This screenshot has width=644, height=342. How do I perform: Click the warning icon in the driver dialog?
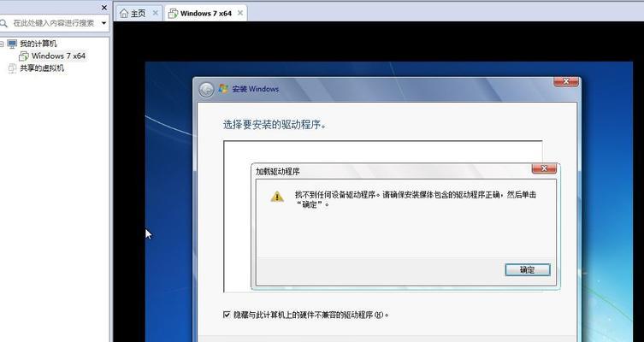[277, 197]
